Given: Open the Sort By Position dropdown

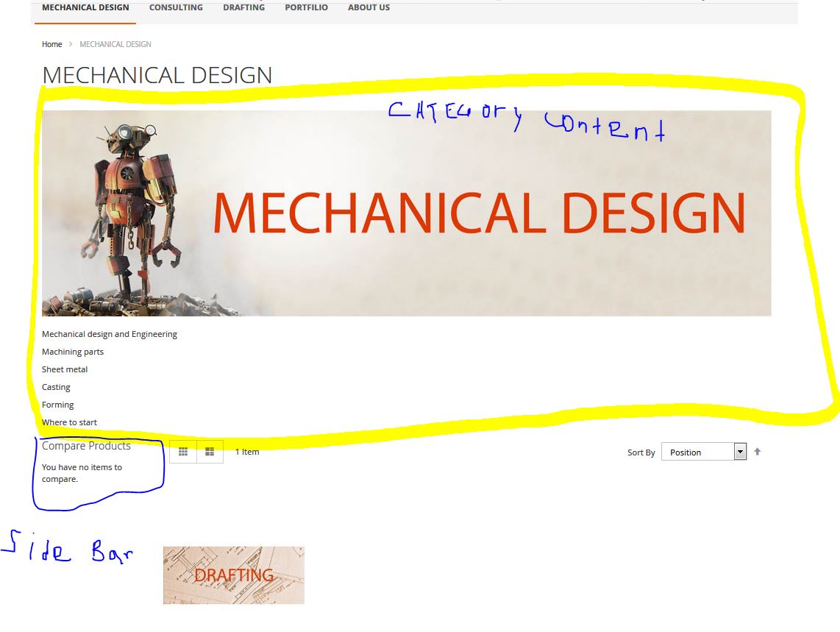Looking at the screenshot, I should coord(703,452).
